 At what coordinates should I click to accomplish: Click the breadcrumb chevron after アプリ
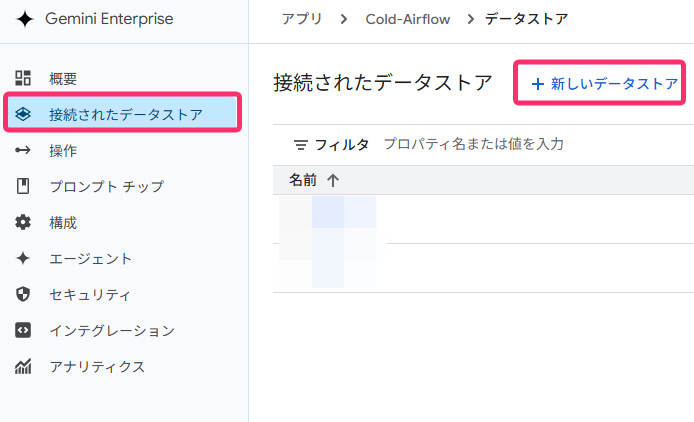click(344, 19)
